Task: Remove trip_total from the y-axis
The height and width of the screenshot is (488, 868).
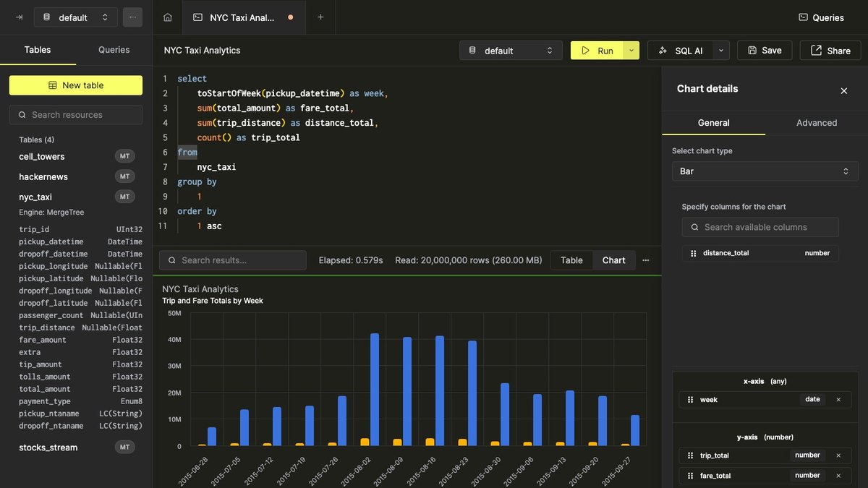Action: 838,455
